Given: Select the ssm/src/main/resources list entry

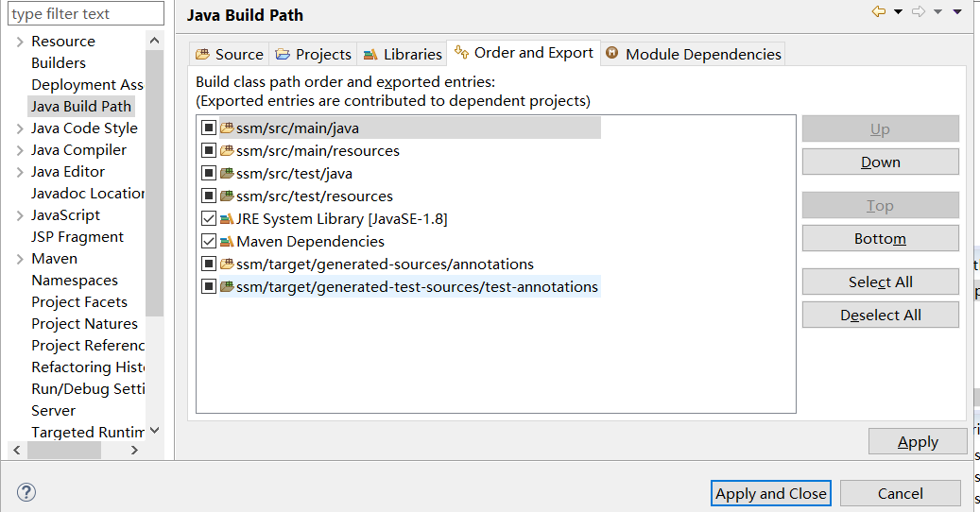Looking at the screenshot, I should pyautogui.click(x=318, y=150).
